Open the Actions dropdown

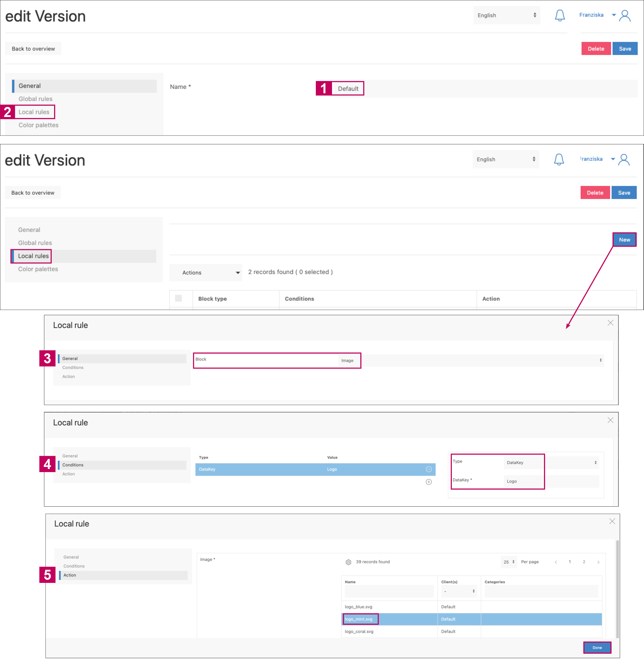[x=206, y=273]
